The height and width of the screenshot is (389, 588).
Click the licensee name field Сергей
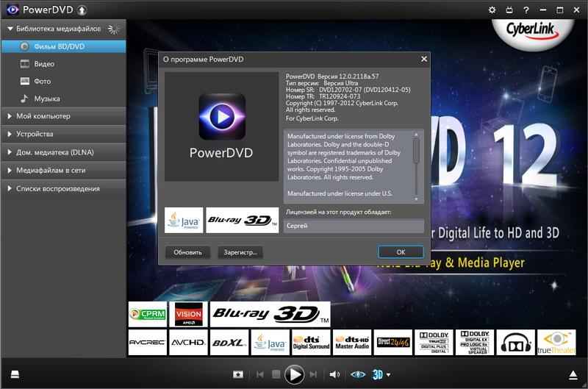(x=354, y=226)
